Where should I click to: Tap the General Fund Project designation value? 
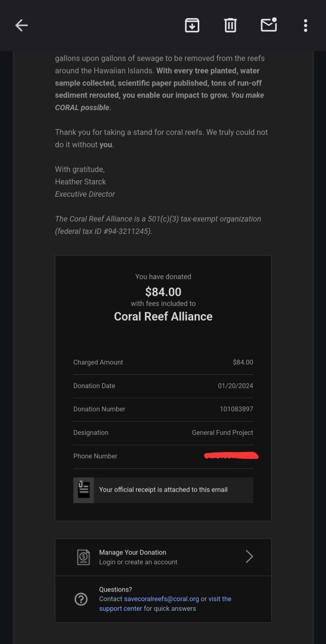point(222,433)
